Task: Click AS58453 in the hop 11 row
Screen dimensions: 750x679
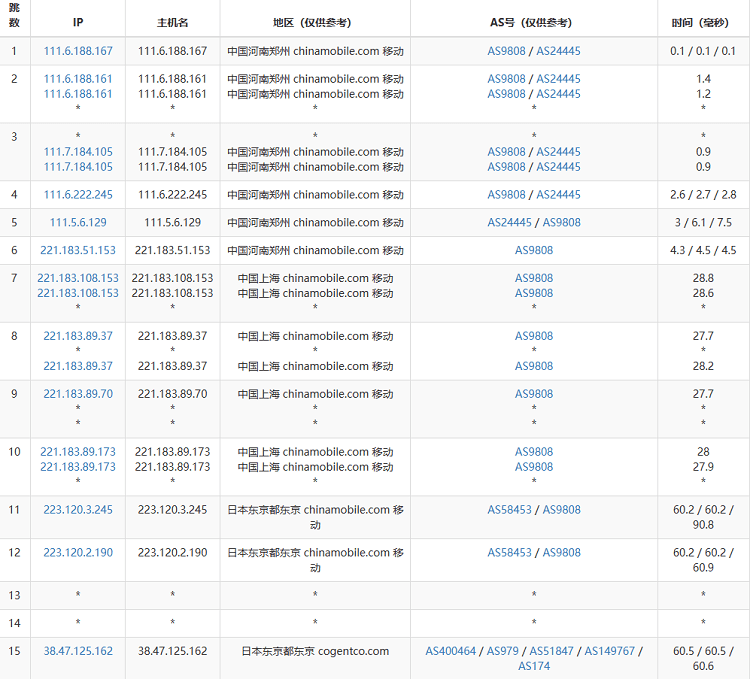Action: (x=509, y=510)
